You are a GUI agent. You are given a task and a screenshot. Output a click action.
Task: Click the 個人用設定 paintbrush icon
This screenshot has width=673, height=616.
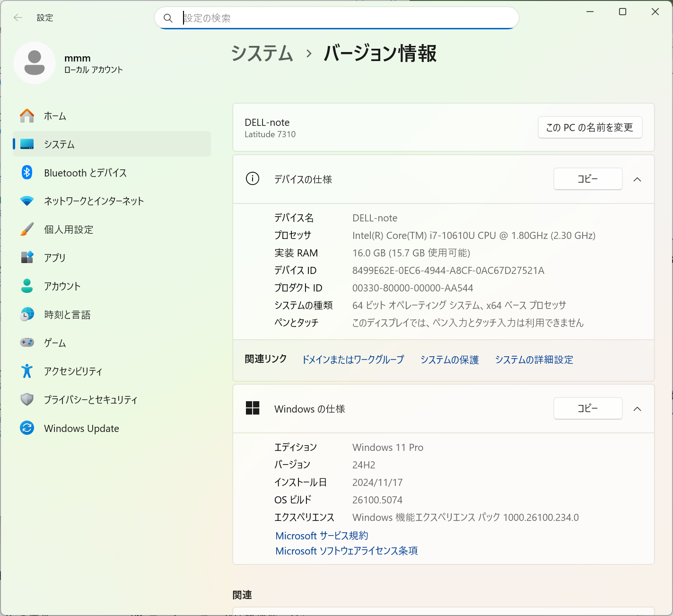pos(27,229)
